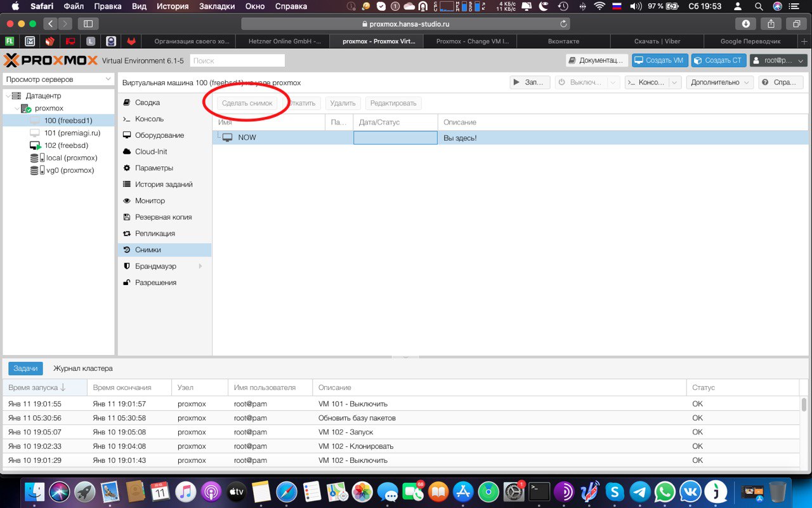Open WhatsApp from the Dock
This screenshot has height=508, width=812.
(x=665, y=491)
